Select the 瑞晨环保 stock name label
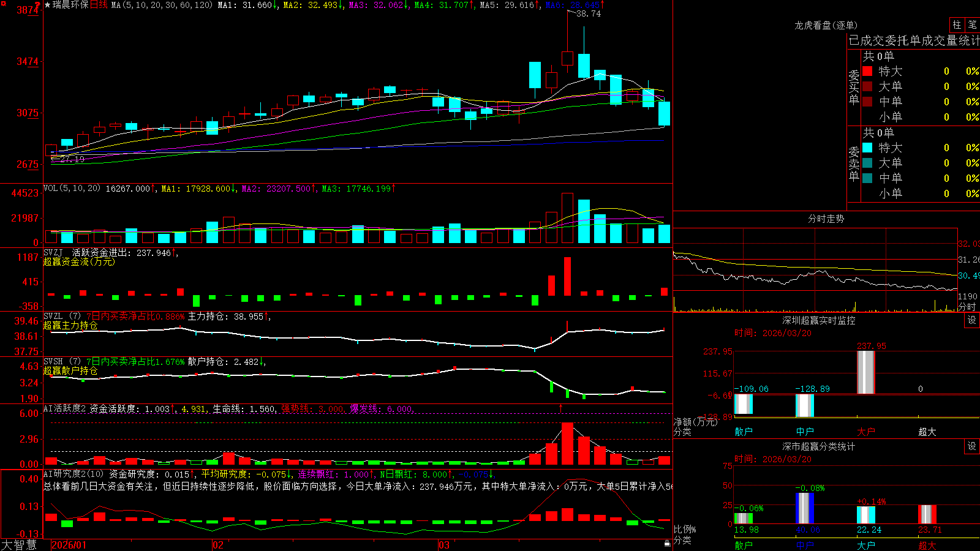Screen dimensions: 980x551 pos(70,5)
